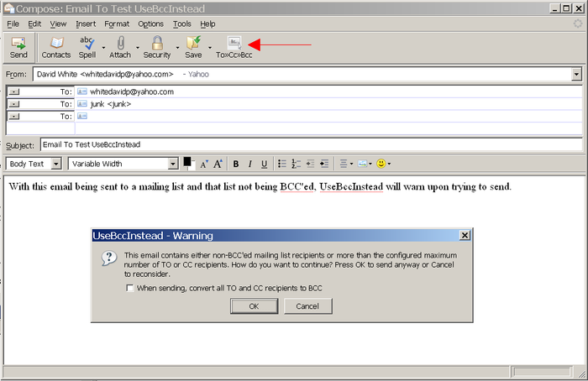Open the Format menu
This screenshot has height=381, width=588.
(x=117, y=24)
